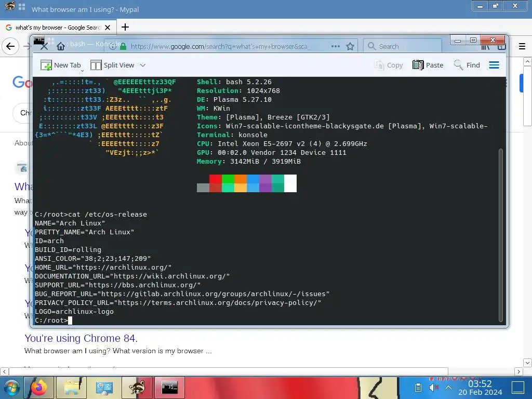Click the "ID=arch" line

click(49, 241)
